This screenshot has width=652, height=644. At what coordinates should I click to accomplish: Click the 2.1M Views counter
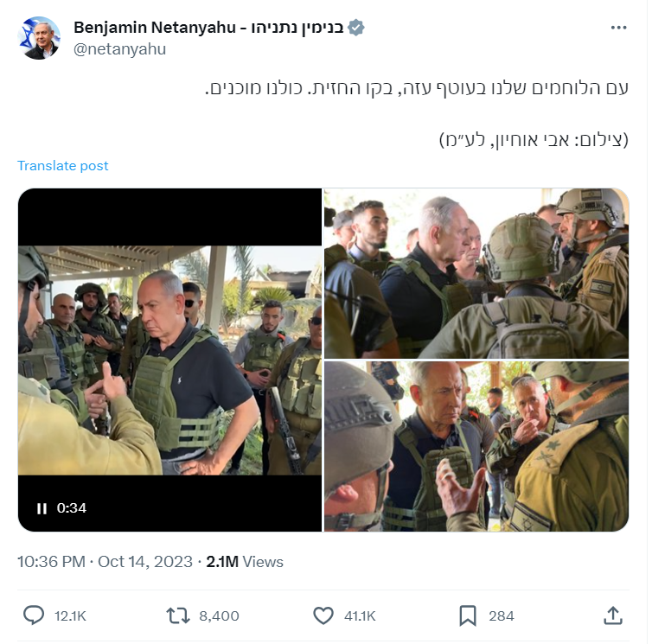pyautogui.click(x=245, y=562)
